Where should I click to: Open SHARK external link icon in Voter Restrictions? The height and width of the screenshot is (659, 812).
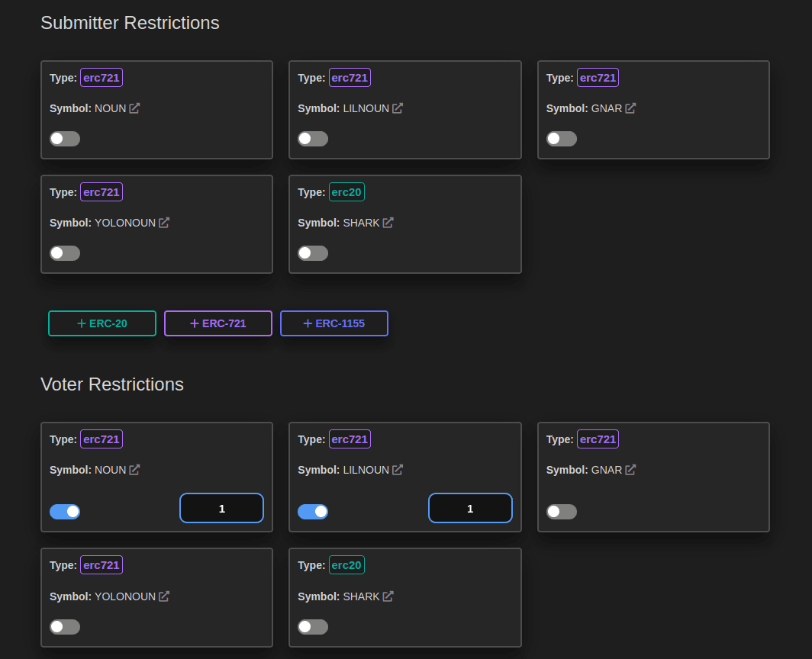[x=388, y=596]
